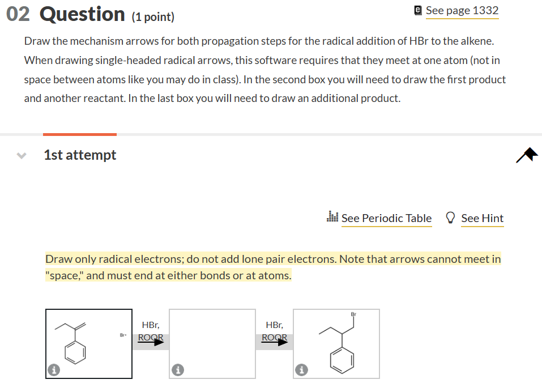
Task: Open the See Hint link
Action: pos(482,218)
